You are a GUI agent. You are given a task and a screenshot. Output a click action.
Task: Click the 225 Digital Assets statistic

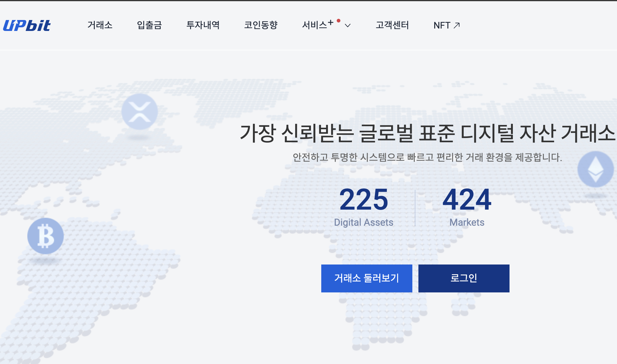(x=364, y=206)
